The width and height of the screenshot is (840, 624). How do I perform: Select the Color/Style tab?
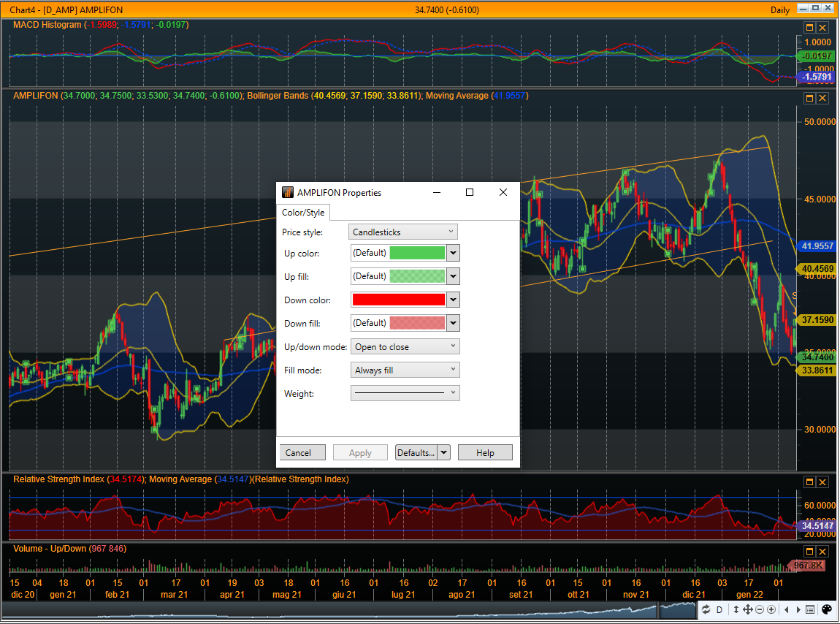303,213
